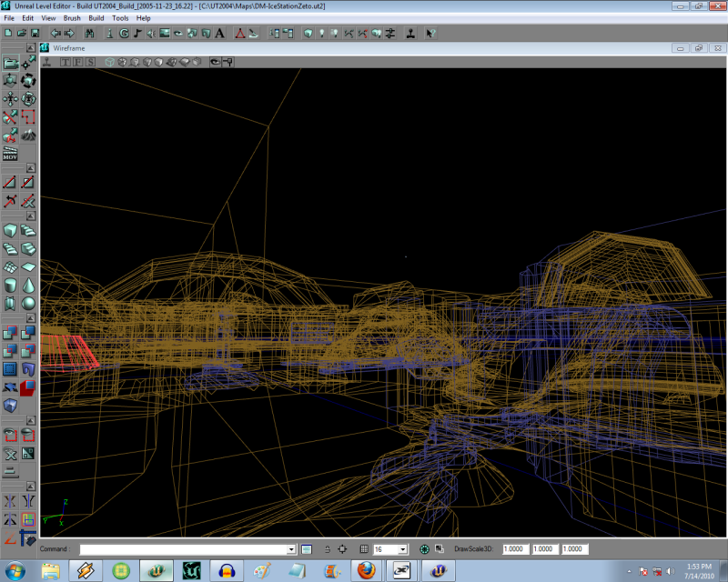728x582 pixels.
Task: Switch viewport to Front view F button
Action: click(x=78, y=62)
